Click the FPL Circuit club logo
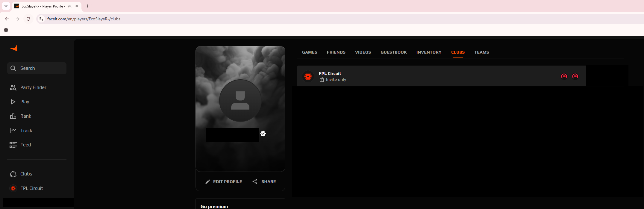The height and width of the screenshot is (209, 644). [x=308, y=76]
